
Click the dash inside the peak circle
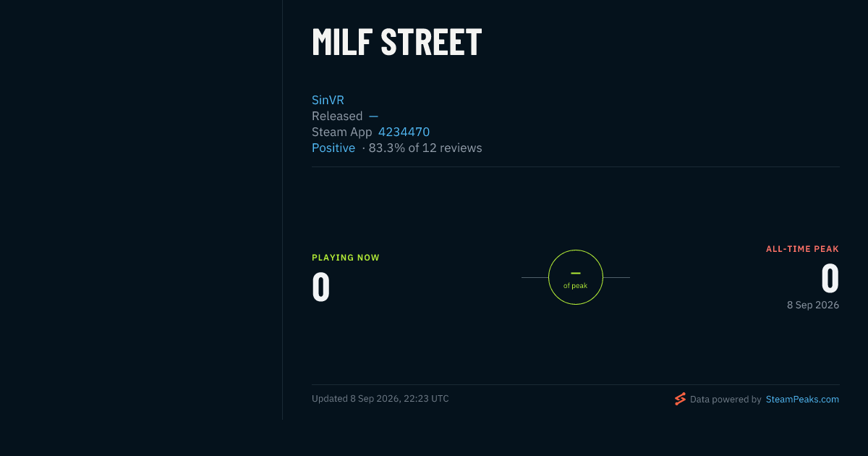[x=576, y=273]
